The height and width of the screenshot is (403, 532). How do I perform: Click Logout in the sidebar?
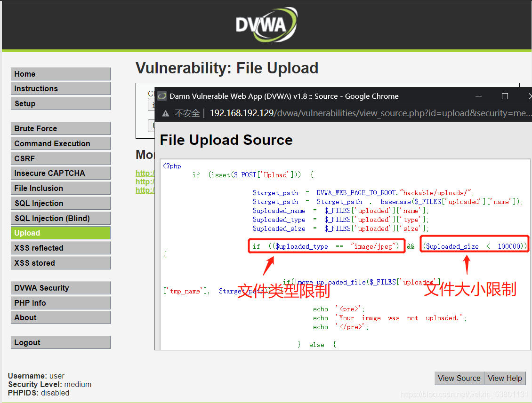[x=61, y=342]
